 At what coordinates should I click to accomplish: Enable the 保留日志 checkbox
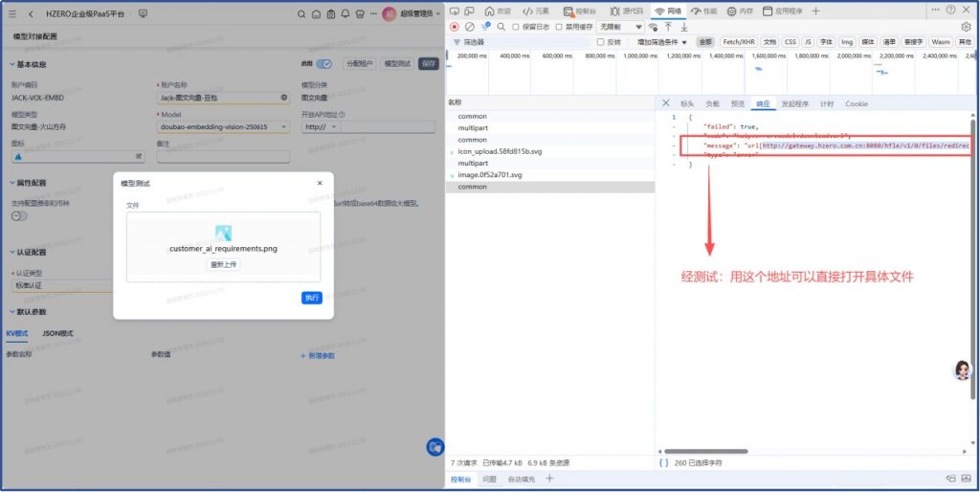tap(516, 27)
